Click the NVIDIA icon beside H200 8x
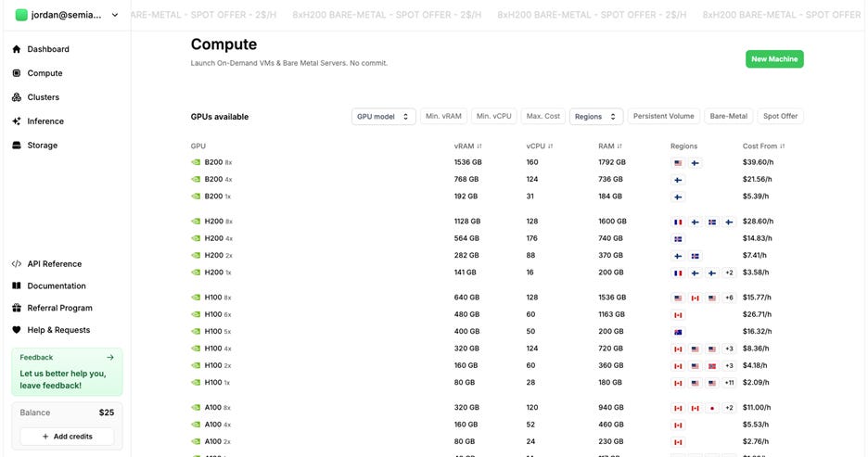868x457 pixels. pos(196,222)
